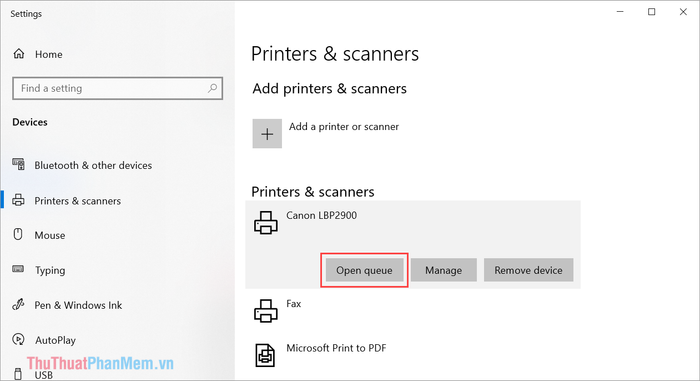The width and height of the screenshot is (700, 381).
Task: Click the Remove device button
Action: pos(529,270)
